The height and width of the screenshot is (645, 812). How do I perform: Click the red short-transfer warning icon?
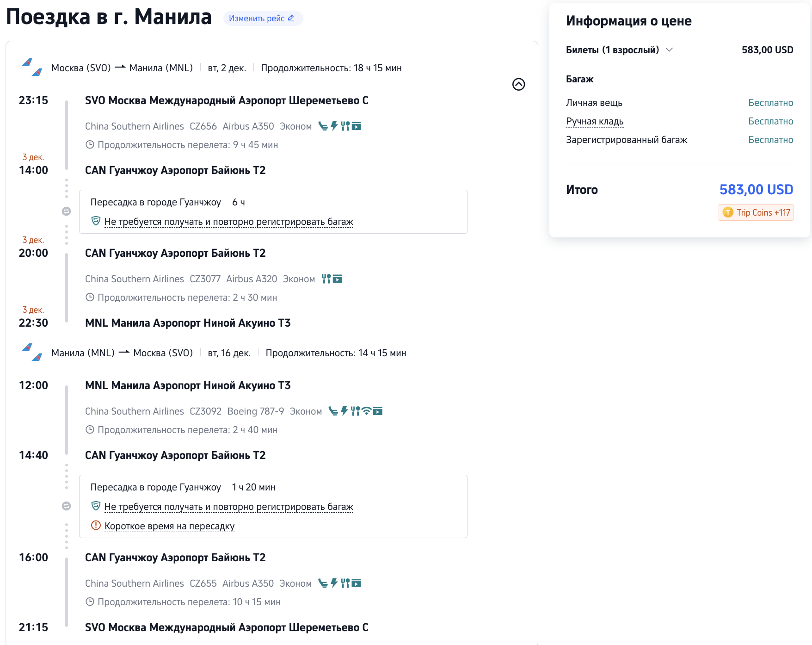(x=96, y=526)
